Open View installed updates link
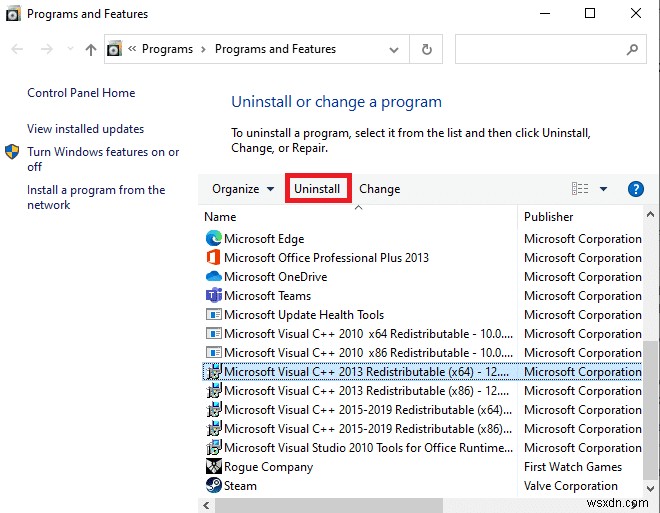This screenshot has height=513, width=660. point(85,129)
